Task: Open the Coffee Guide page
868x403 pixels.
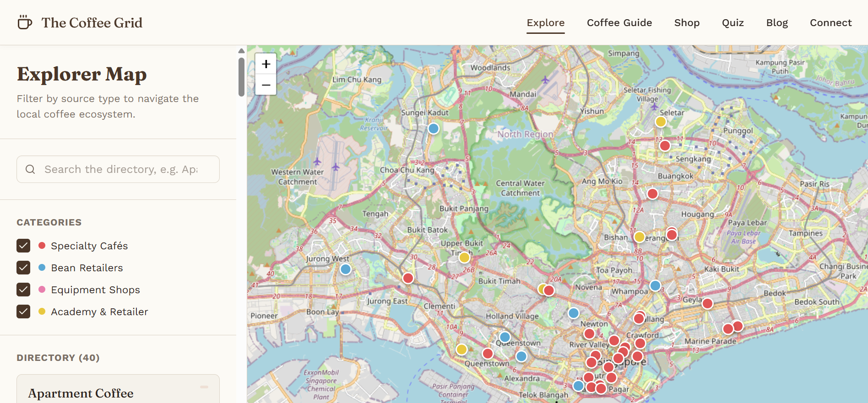Action: pyautogui.click(x=619, y=22)
